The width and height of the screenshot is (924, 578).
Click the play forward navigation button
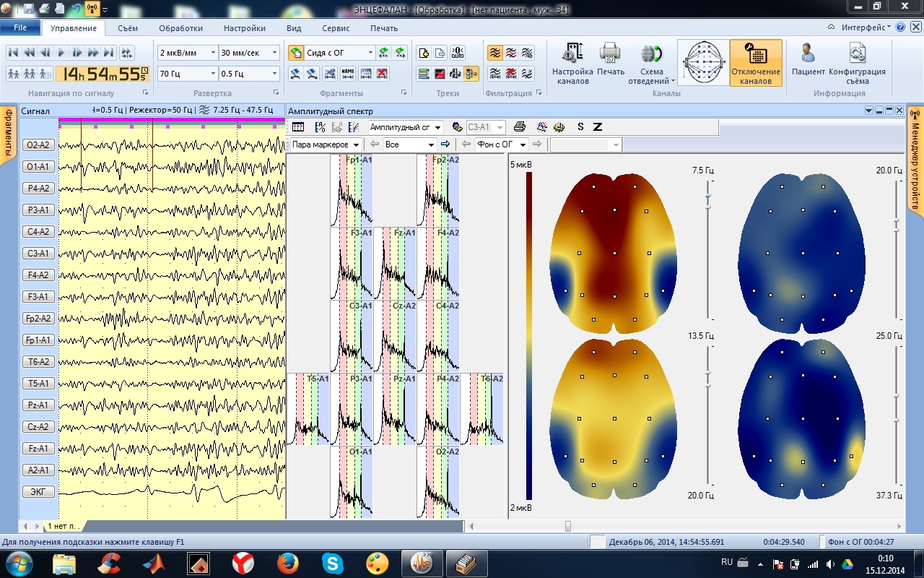[x=61, y=53]
